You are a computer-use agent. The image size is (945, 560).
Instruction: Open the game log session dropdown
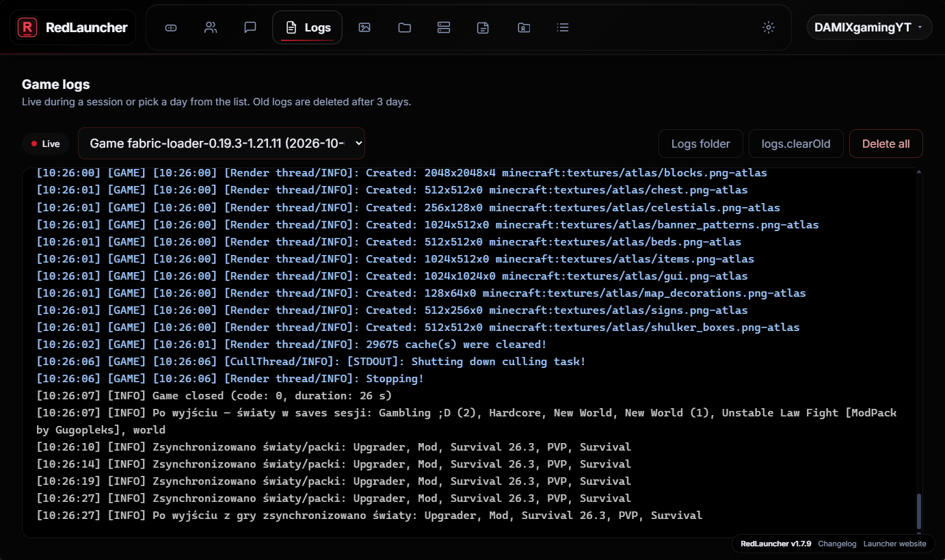222,144
